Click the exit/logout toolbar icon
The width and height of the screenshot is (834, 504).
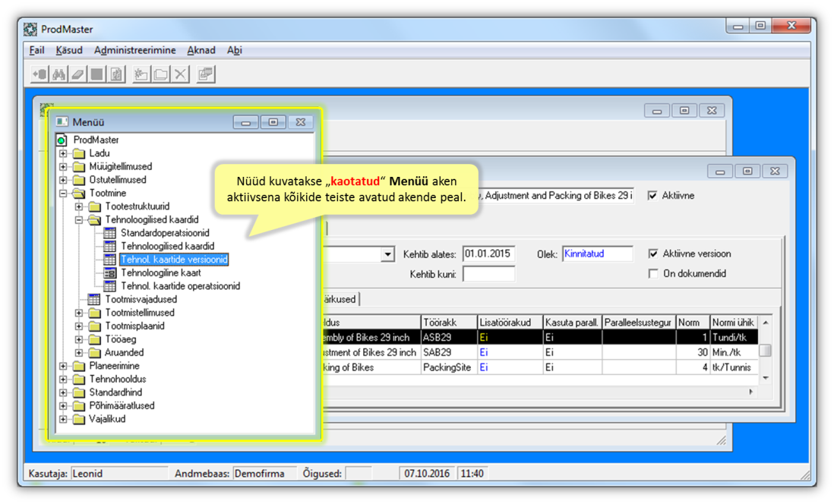tap(40, 74)
